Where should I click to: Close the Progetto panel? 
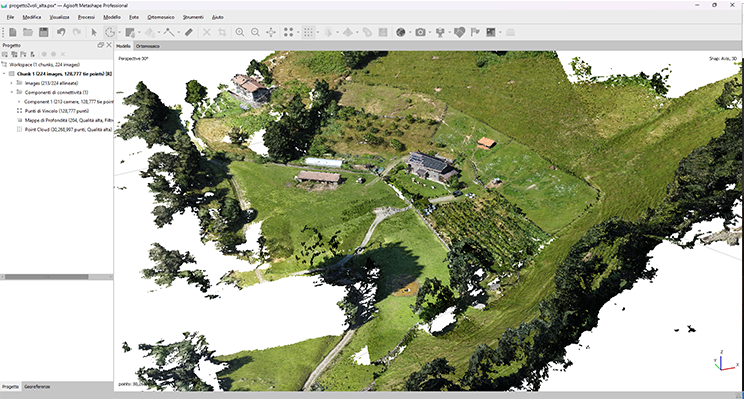point(109,45)
